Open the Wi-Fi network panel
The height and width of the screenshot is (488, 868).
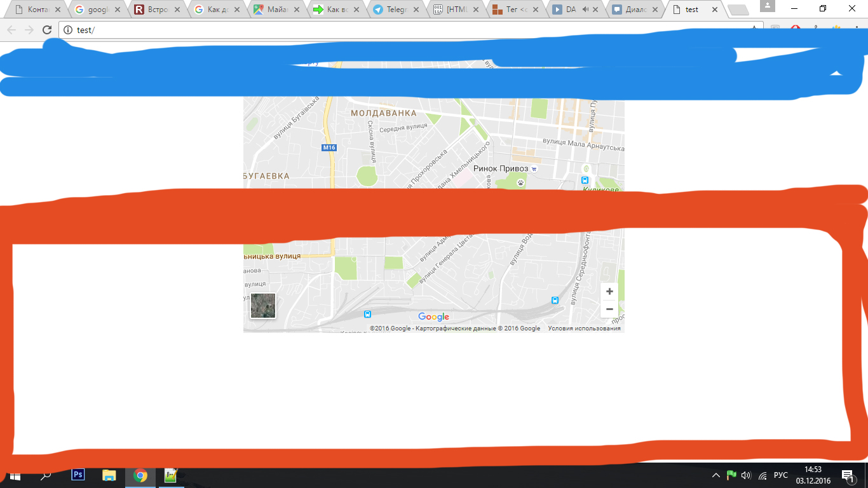pyautogui.click(x=763, y=475)
